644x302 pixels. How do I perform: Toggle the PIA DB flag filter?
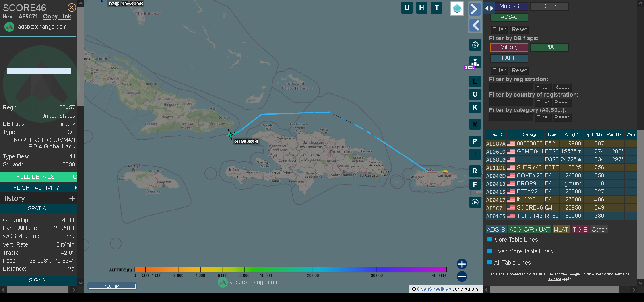549,47
